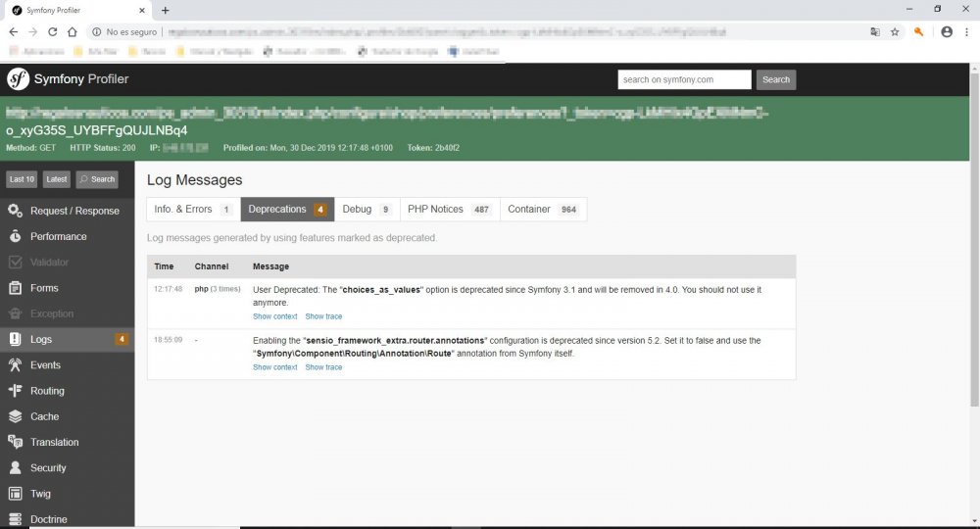
Task: Click the Exception icon in sidebar
Action: point(16,313)
